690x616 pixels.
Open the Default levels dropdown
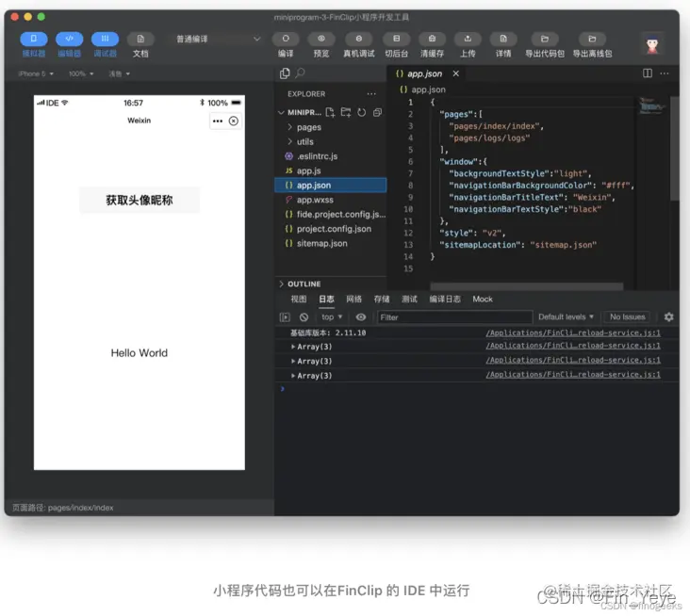tap(566, 317)
